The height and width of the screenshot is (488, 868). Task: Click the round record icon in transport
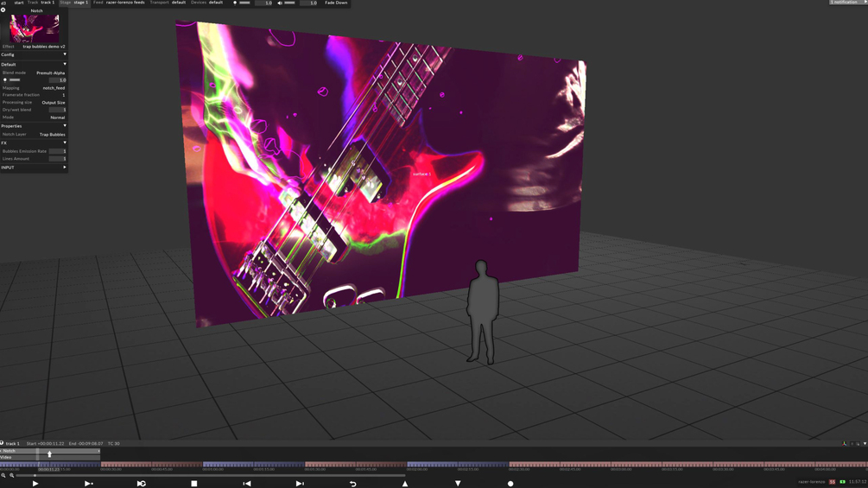tap(510, 484)
